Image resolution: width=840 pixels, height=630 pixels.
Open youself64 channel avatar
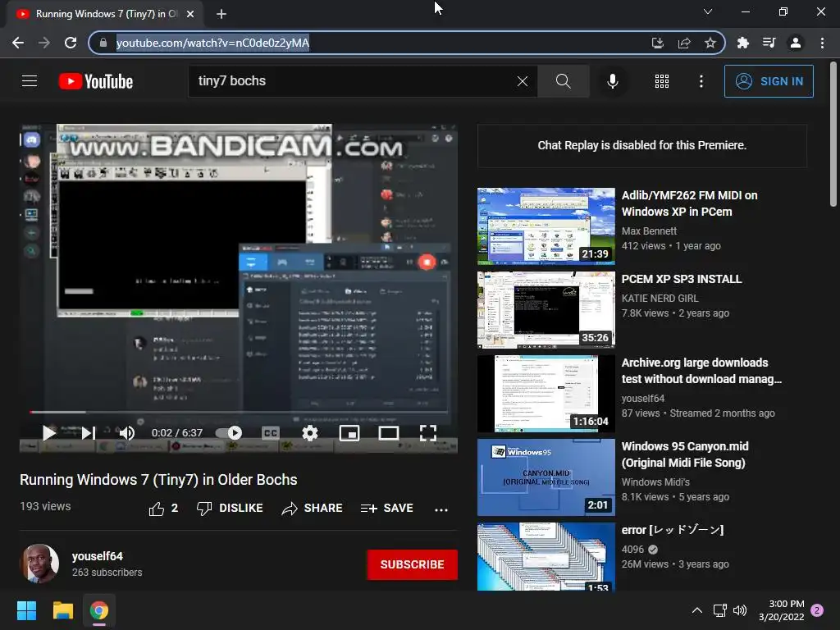point(39,564)
